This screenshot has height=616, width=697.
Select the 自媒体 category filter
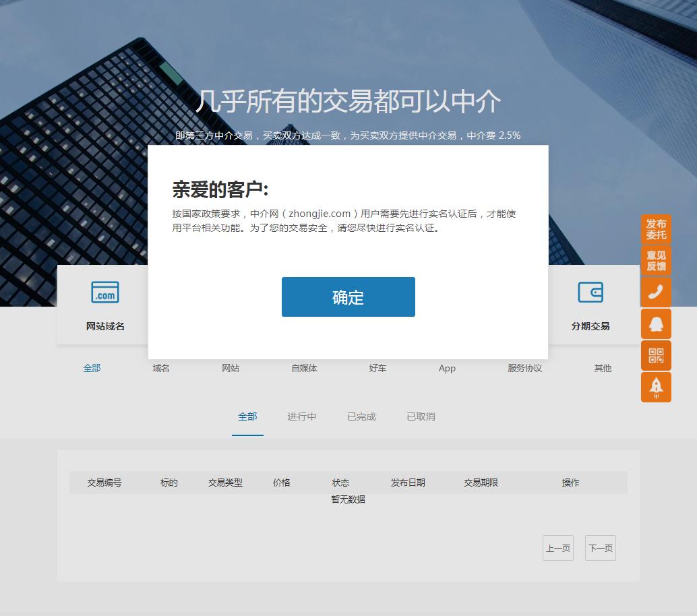point(305,368)
